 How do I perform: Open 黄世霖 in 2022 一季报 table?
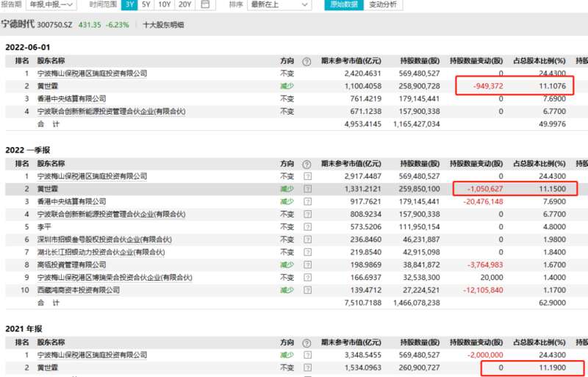point(47,189)
